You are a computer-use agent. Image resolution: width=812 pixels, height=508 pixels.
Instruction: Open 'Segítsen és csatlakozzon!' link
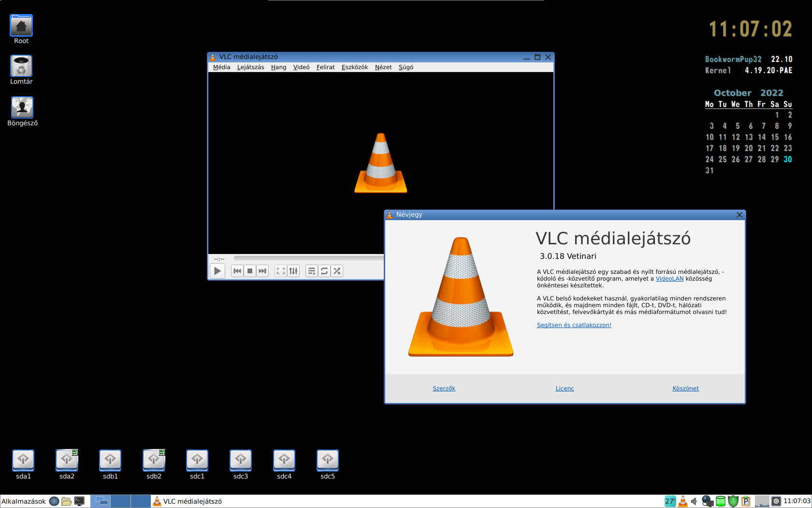(x=574, y=325)
